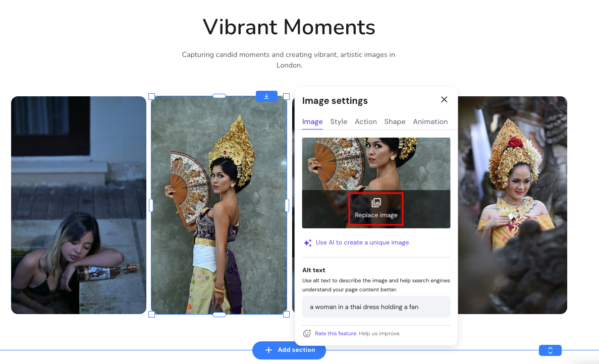Select the Image tab
The image size is (599, 364).
click(312, 122)
